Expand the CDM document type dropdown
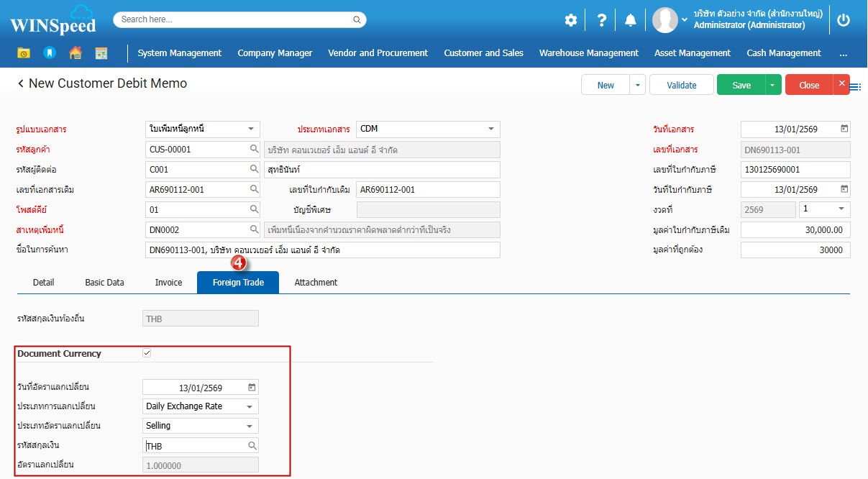 pos(491,129)
